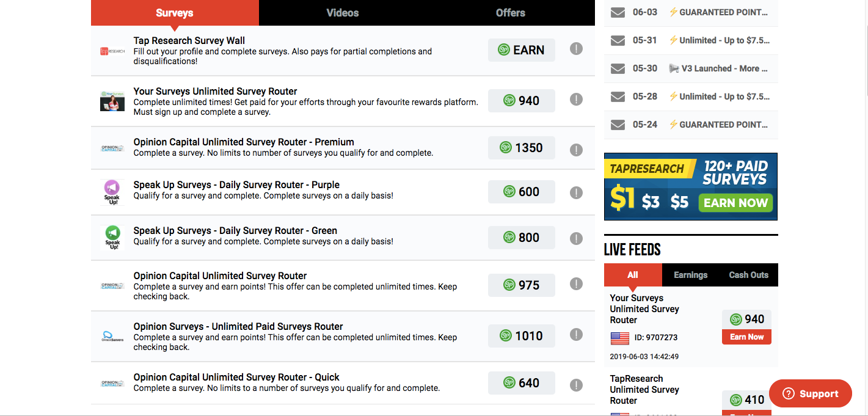Image resolution: width=868 pixels, height=416 pixels.
Task: Click the Opinion Surveys logo
Action: click(x=112, y=337)
